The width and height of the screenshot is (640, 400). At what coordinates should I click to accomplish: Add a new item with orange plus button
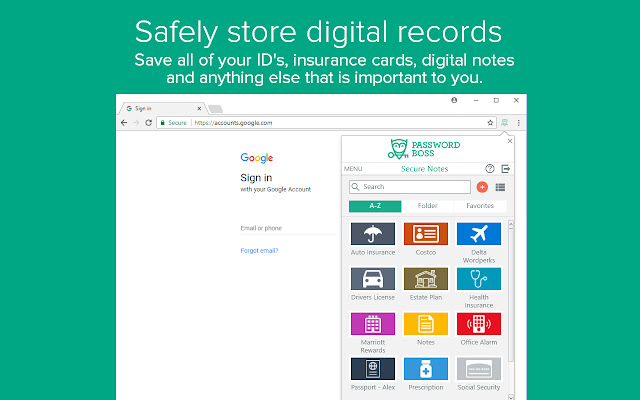pos(482,187)
